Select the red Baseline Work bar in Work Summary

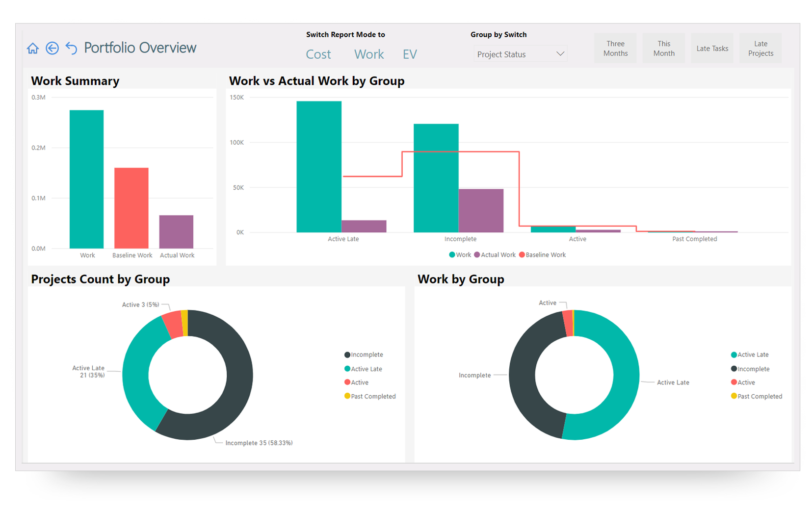pyautogui.click(x=131, y=208)
